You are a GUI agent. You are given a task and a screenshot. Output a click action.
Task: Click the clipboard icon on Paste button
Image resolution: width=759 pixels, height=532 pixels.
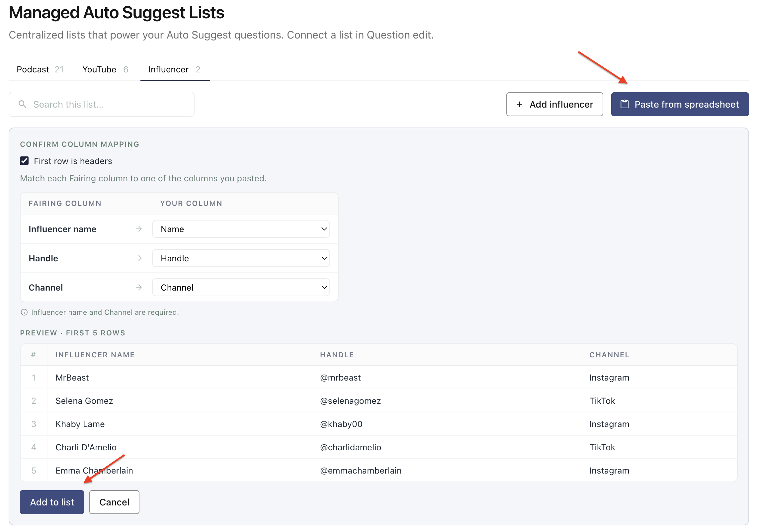(x=625, y=104)
